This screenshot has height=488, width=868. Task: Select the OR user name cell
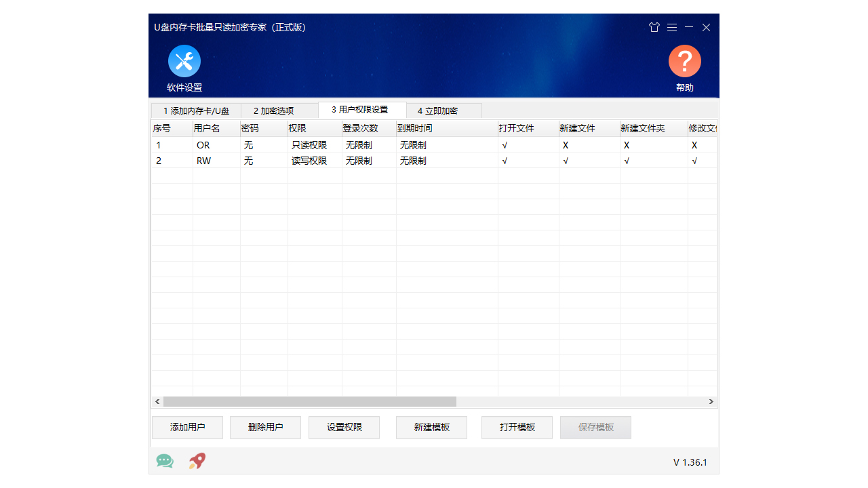click(x=216, y=145)
